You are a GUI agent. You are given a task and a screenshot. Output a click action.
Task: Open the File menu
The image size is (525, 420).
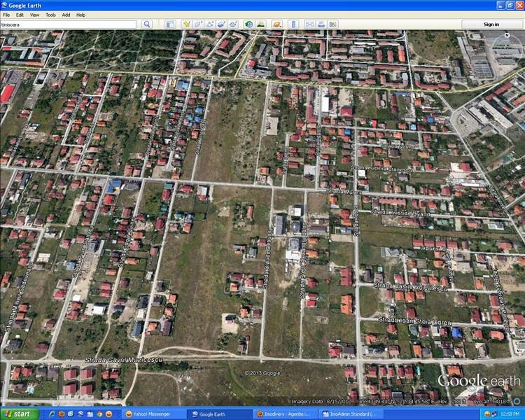(x=6, y=15)
